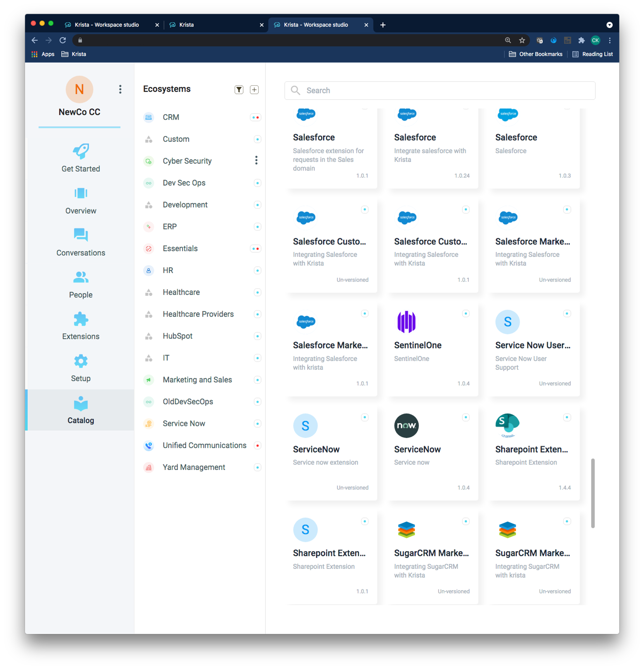
Task: Switch to the middle Krista browser tab
Action: 216,25
